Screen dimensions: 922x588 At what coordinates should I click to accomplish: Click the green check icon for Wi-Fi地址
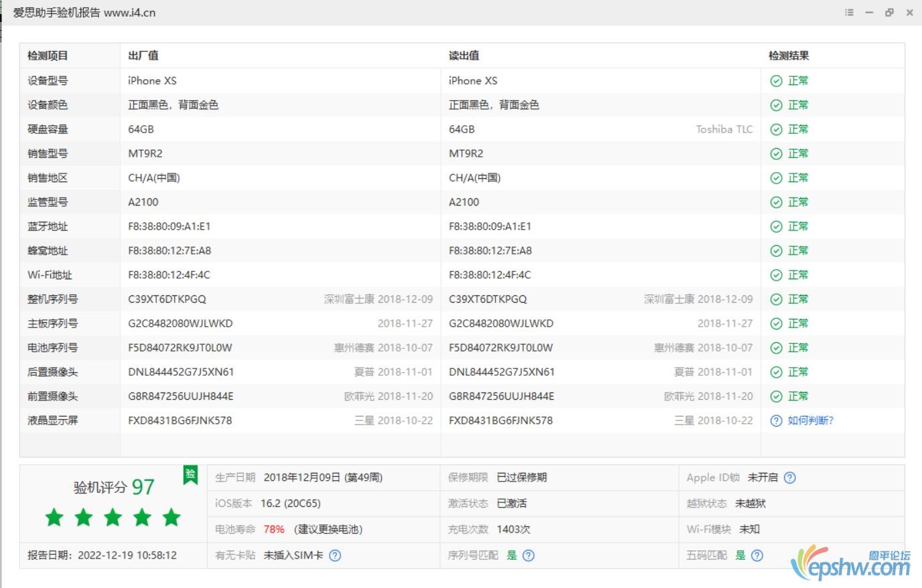click(776, 275)
